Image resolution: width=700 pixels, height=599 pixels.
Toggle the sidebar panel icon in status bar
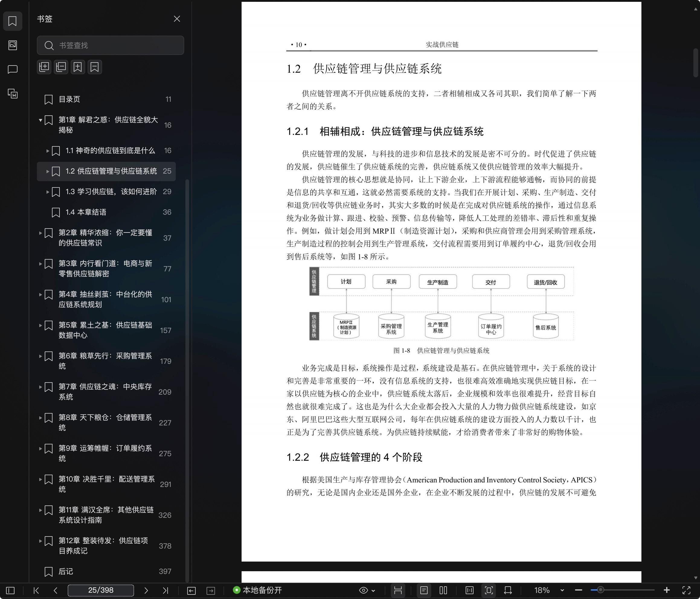[x=11, y=590]
